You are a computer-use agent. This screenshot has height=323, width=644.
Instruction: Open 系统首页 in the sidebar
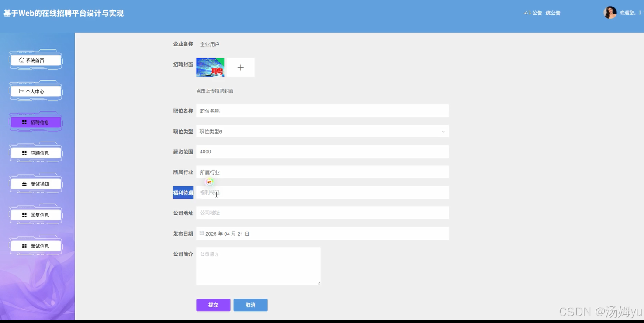[36, 60]
